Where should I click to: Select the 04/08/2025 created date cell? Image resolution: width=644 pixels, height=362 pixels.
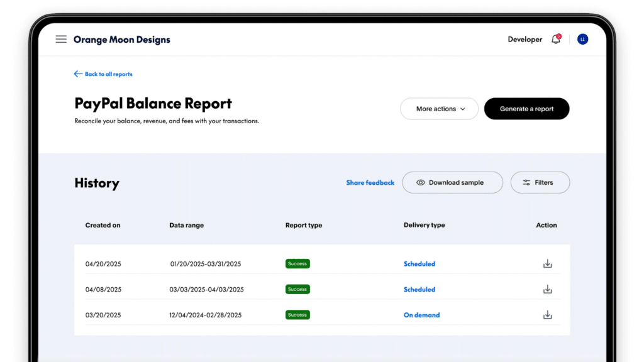103,289
